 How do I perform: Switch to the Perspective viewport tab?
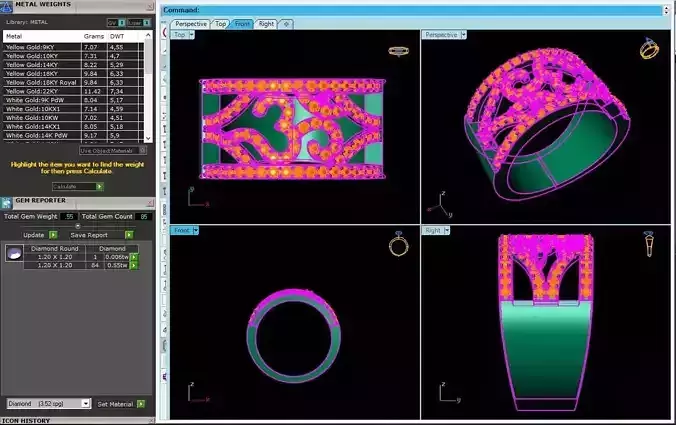click(x=191, y=24)
